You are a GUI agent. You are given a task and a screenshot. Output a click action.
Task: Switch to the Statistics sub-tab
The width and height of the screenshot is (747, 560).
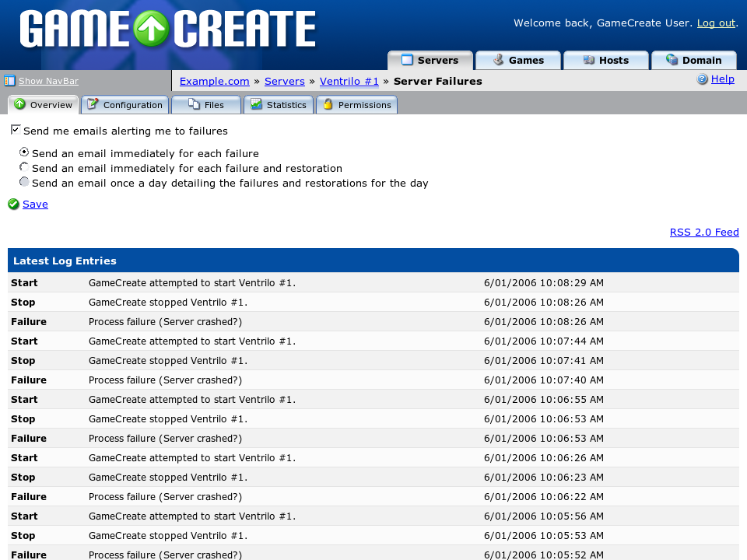click(279, 105)
